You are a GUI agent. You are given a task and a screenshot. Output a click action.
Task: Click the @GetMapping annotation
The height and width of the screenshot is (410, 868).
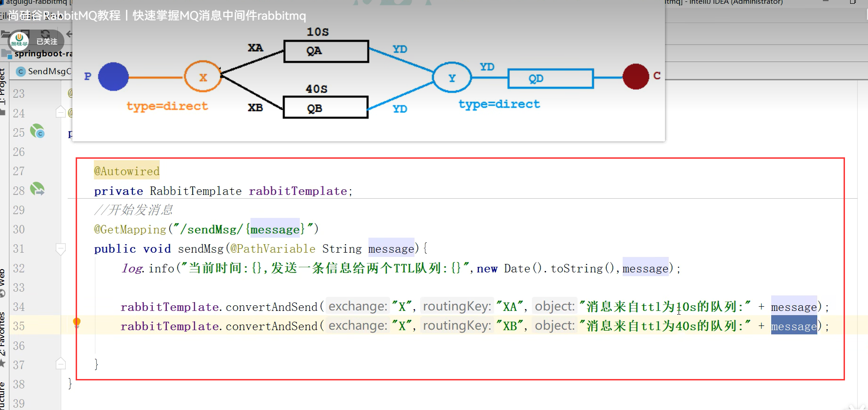[130, 230]
